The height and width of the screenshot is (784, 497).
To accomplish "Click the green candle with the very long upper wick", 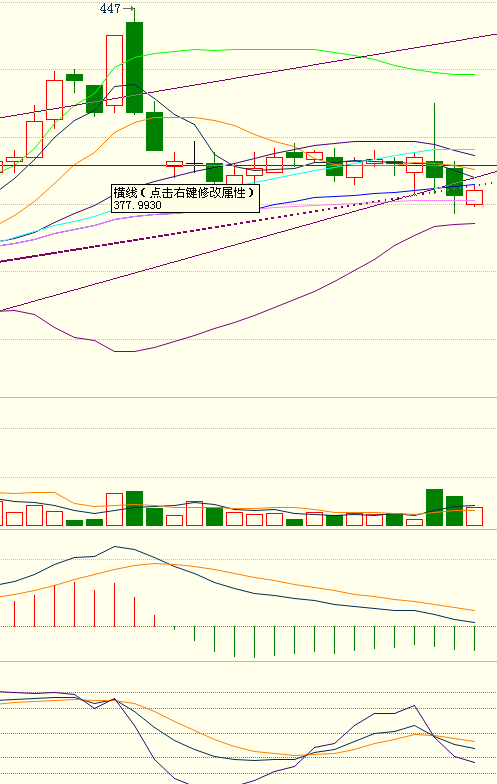I will coord(434,170).
